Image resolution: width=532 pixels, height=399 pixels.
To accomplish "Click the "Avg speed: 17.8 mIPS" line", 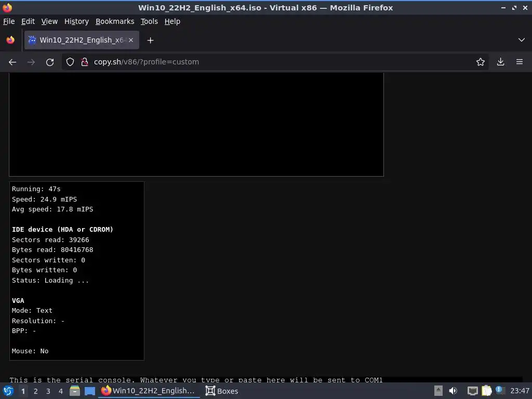I will coord(52,209).
